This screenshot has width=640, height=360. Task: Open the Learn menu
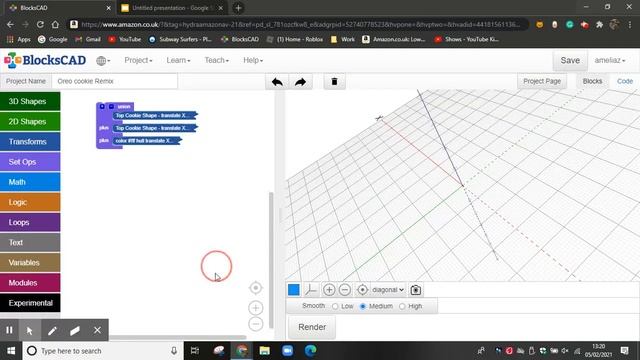pos(178,60)
